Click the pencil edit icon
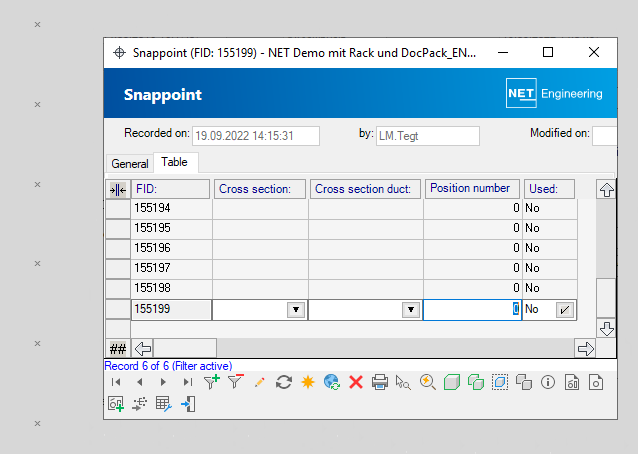The height and width of the screenshot is (454, 638). [x=259, y=382]
